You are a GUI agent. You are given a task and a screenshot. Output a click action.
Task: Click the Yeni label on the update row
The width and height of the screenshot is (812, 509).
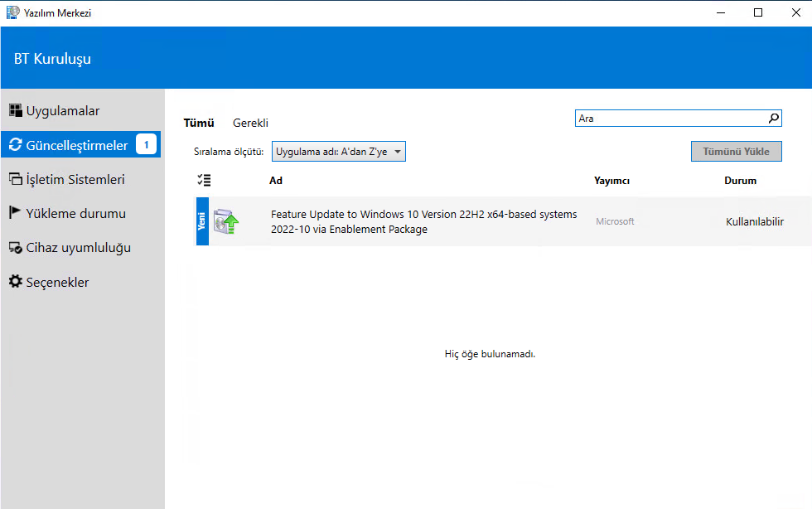tap(202, 221)
